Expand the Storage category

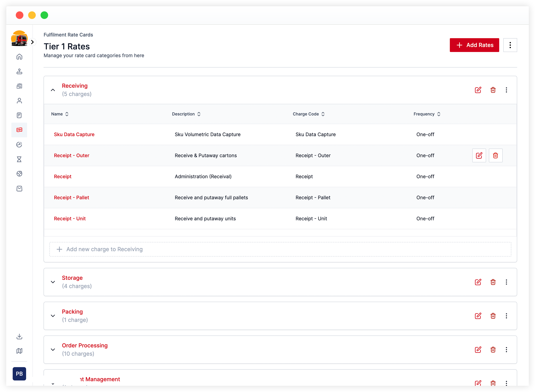pyautogui.click(x=53, y=282)
